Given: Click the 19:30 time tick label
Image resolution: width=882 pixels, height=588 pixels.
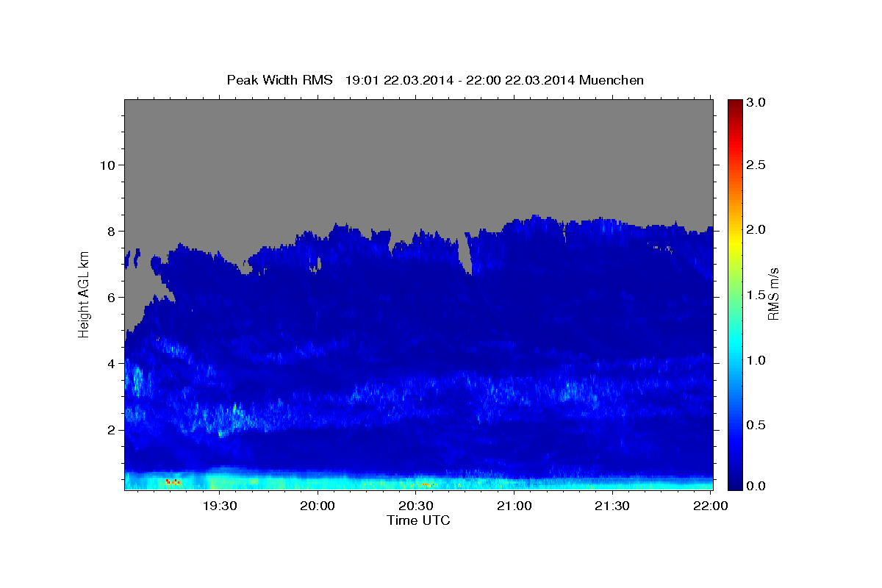Looking at the screenshot, I should (x=219, y=506).
